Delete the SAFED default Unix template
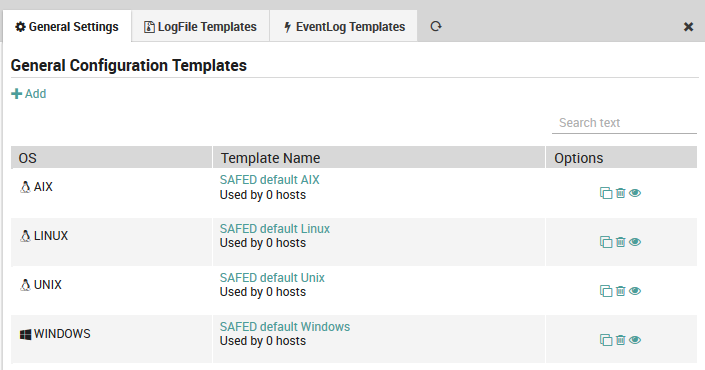This screenshot has width=705, height=370. click(620, 291)
